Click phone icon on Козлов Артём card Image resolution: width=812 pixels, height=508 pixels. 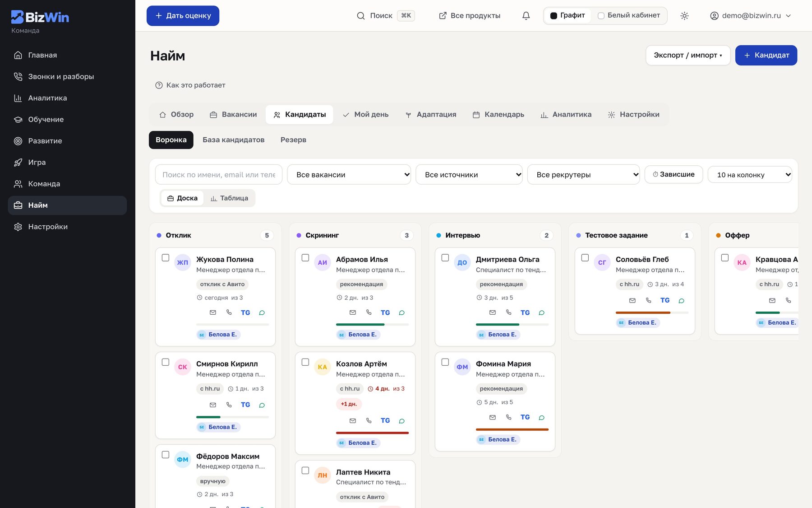click(x=369, y=420)
